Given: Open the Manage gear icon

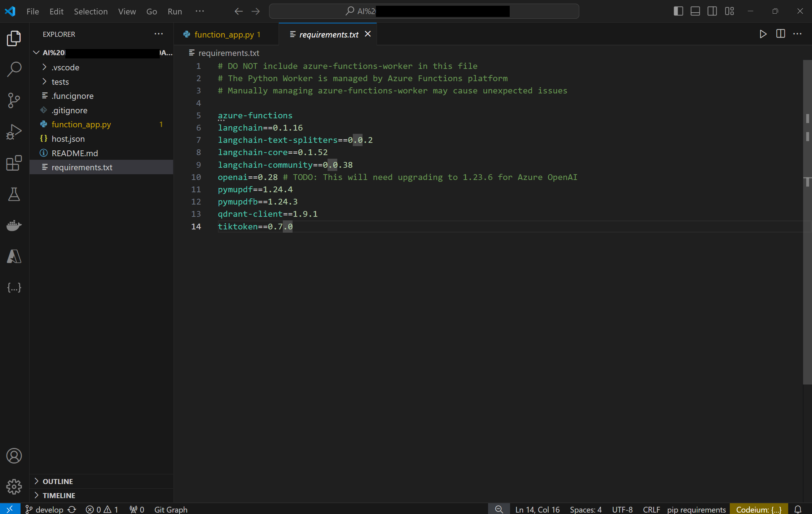Looking at the screenshot, I should coord(14,487).
